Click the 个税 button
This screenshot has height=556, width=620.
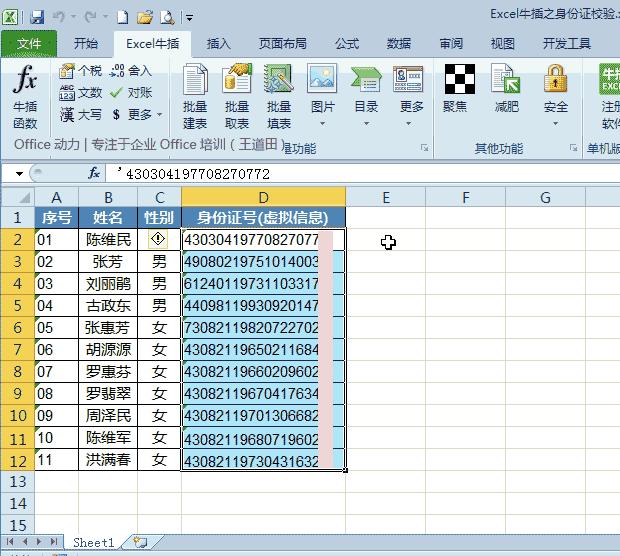(x=80, y=71)
